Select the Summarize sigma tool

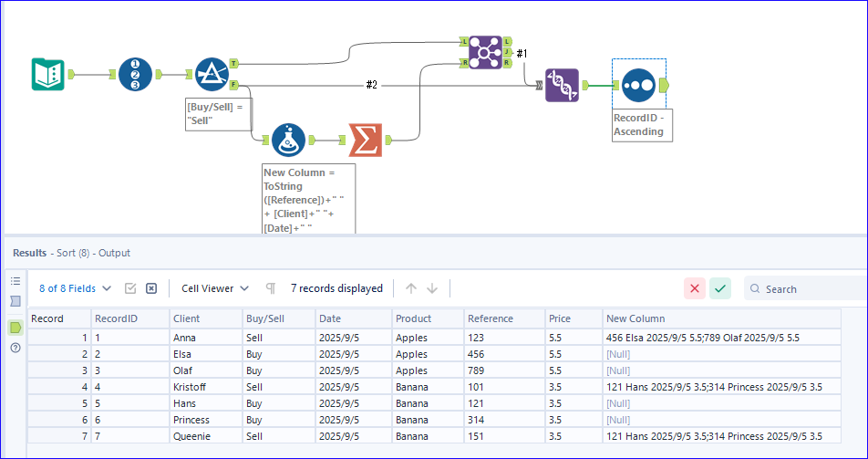tap(366, 141)
